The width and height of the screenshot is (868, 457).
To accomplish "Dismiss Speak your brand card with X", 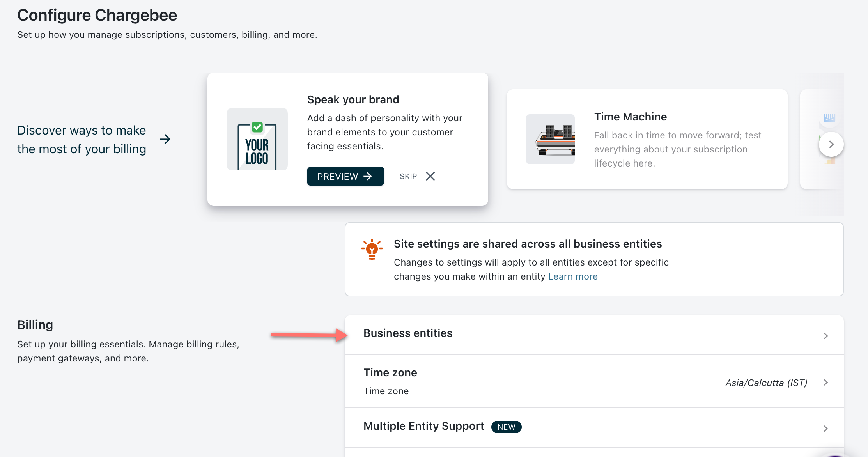I will click(430, 176).
